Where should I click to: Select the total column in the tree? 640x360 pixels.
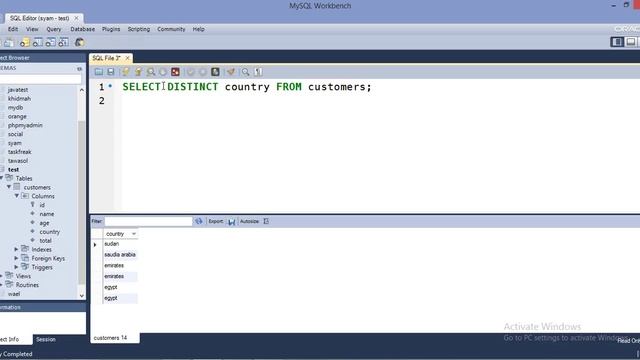tap(45, 241)
